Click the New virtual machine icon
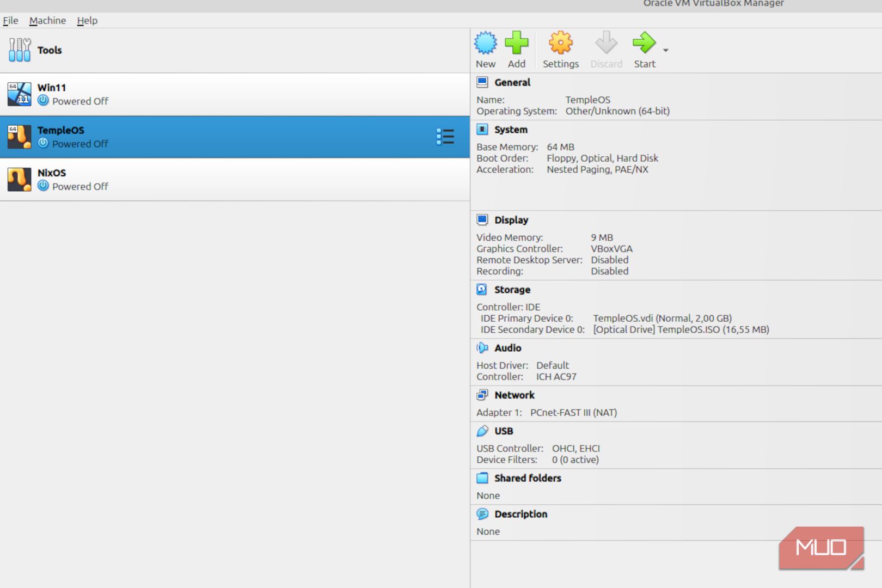 485,43
